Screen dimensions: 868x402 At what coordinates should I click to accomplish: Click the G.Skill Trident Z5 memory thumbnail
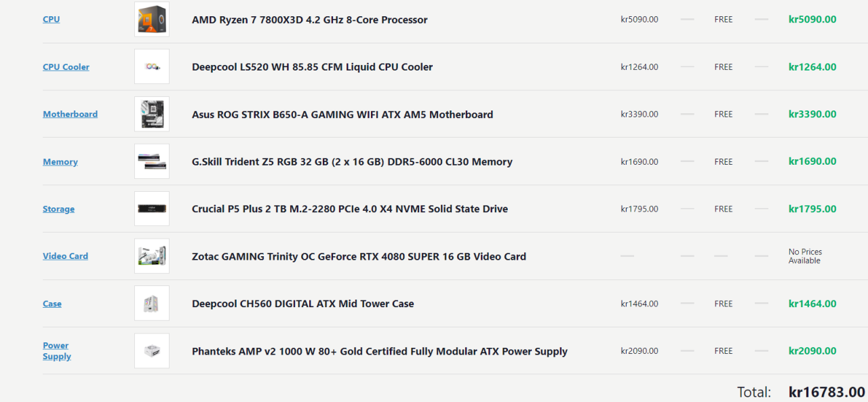[151, 161]
